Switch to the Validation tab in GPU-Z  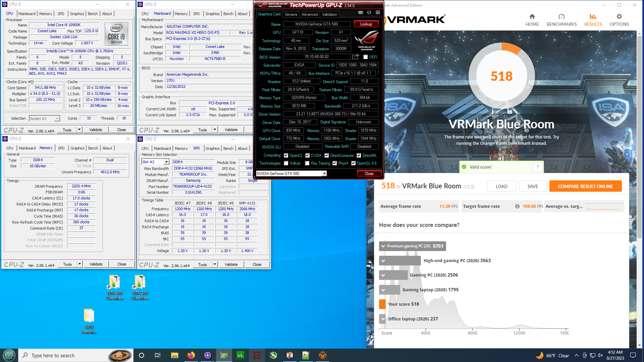(329, 14)
